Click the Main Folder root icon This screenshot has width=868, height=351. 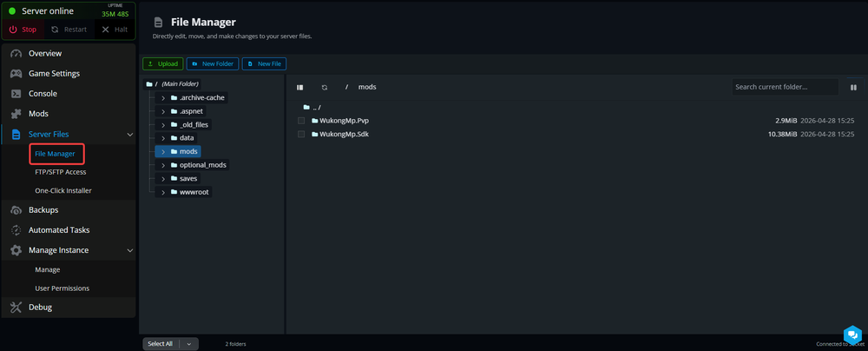click(x=149, y=84)
